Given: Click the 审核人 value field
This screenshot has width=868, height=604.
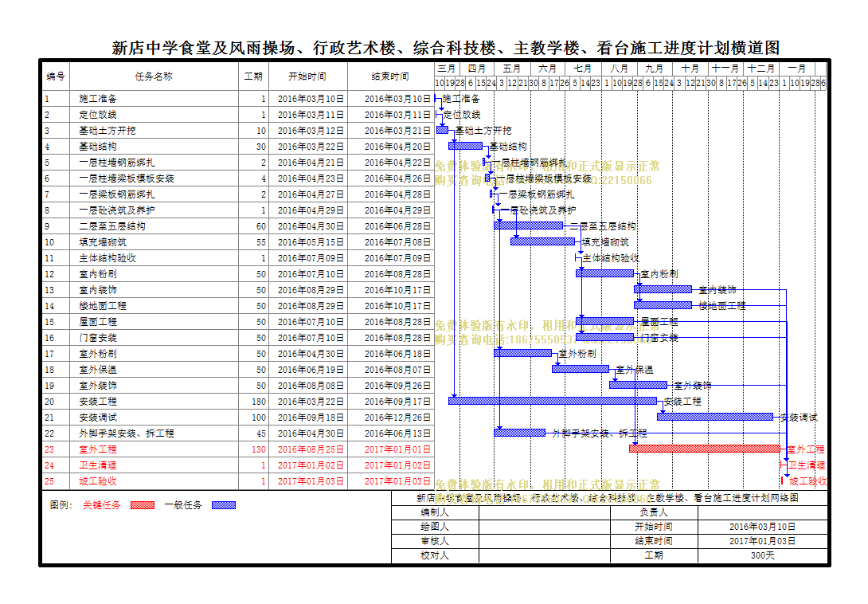Looking at the screenshot, I should pos(545,541).
